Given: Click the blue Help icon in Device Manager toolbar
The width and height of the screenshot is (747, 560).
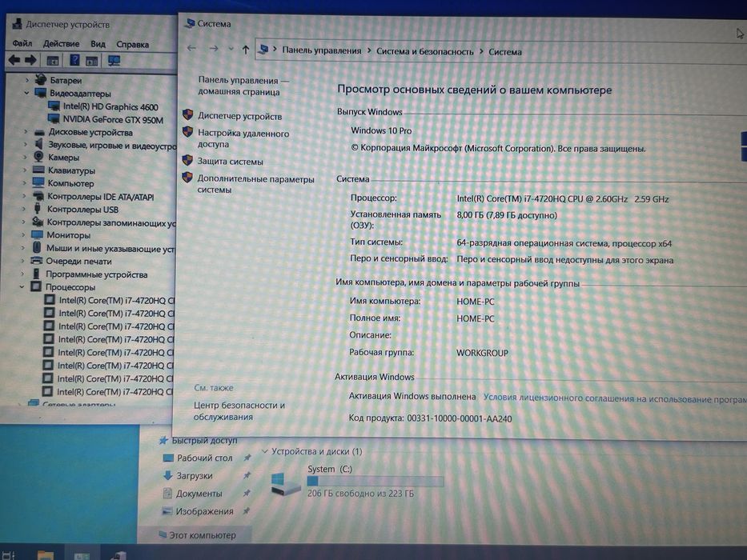Looking at the screenshot, I should pyautogui.click(x=74, y=60).
